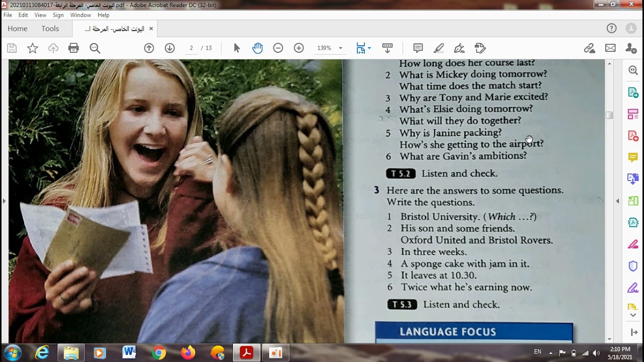The width and height of the screenshot is (644, 362).
Task: Open the Windows Start menu
Action: pos(12,352)
